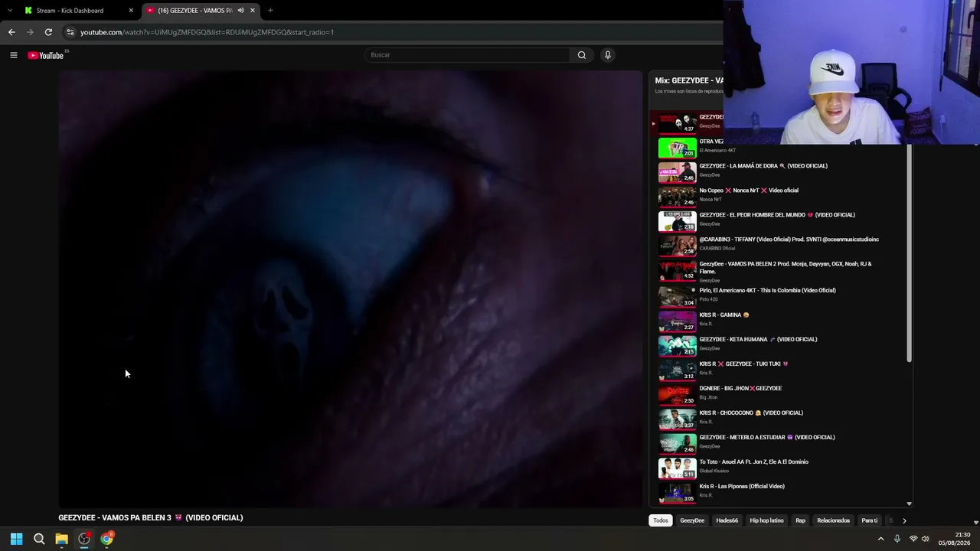The width and height of the screenshot is (980, 551).
Task: Select the GEEZYDEE - VAMOS PA YouTube tab
Action: pos(201,11)
